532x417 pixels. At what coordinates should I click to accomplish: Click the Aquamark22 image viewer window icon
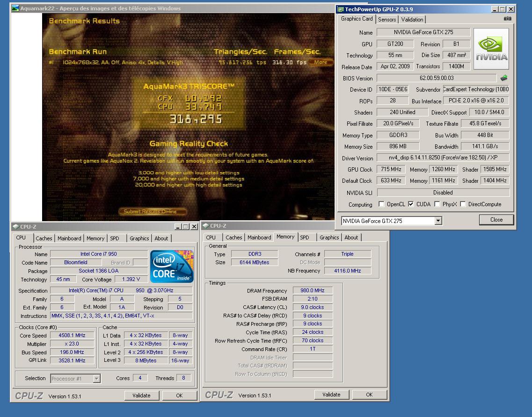point(15,8)
